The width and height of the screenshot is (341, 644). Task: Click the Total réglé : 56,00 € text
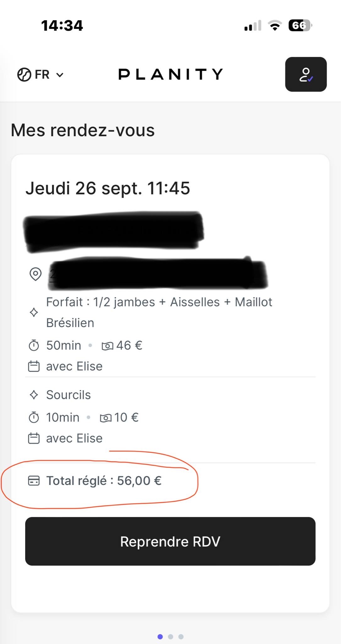click(104, 481)
